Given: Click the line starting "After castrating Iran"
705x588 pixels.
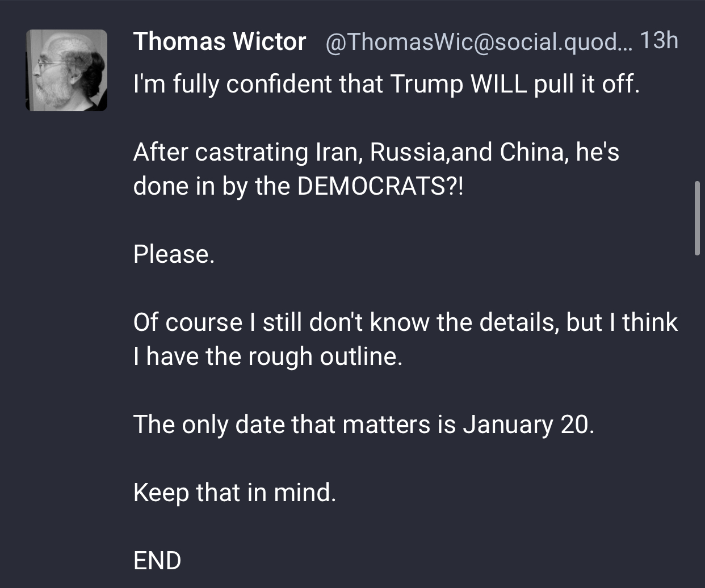Looking at the screenshot, I should [376, 152].
